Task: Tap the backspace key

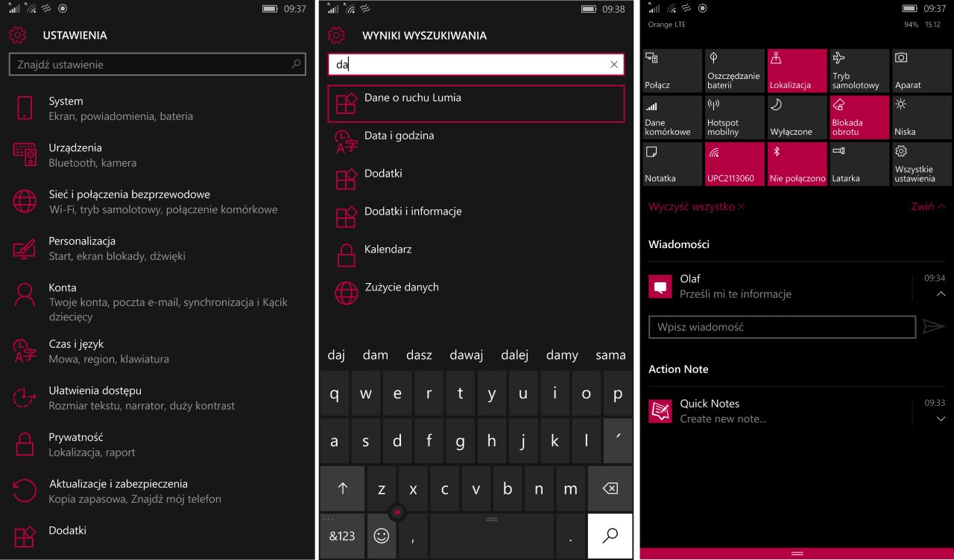Action: click(x=610, y=489)
